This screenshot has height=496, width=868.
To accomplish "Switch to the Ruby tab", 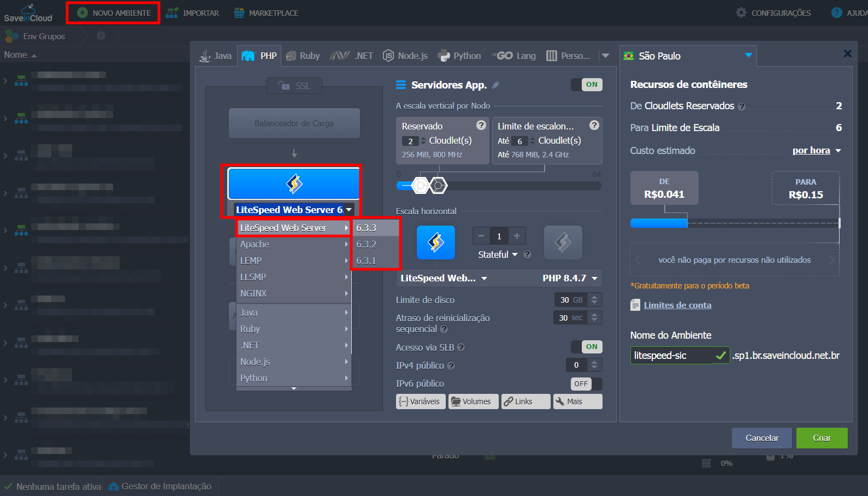I will click(303, 56).
